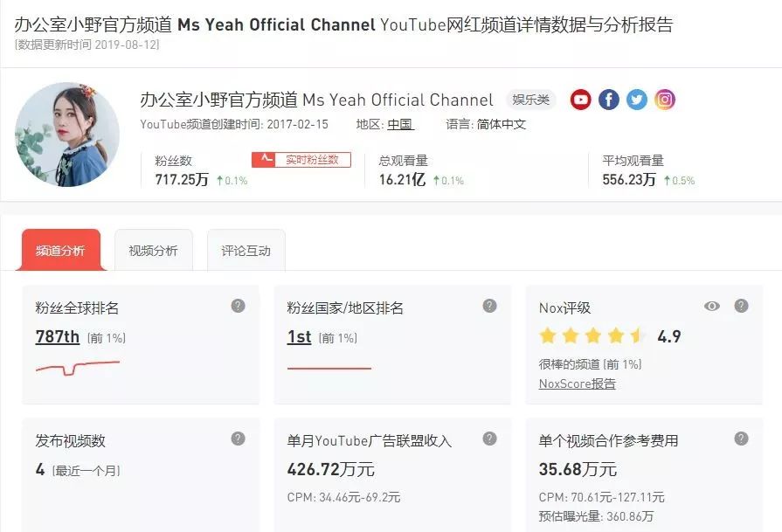Image resolution: width=782 pixels, height=532 pixels.
Task: Open the channel's YouTube page icon
Action: tap(580, 100)
